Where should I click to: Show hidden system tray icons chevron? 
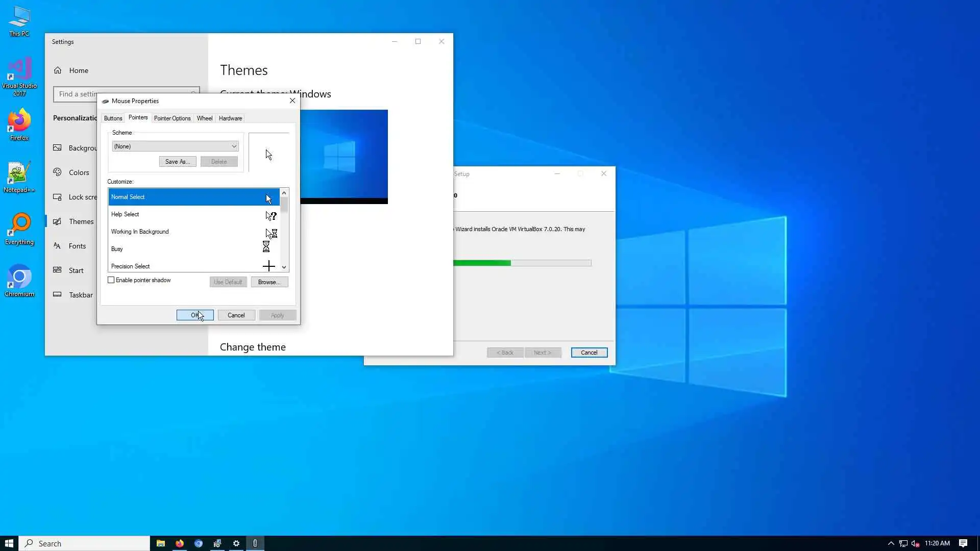tap(891, 543)
